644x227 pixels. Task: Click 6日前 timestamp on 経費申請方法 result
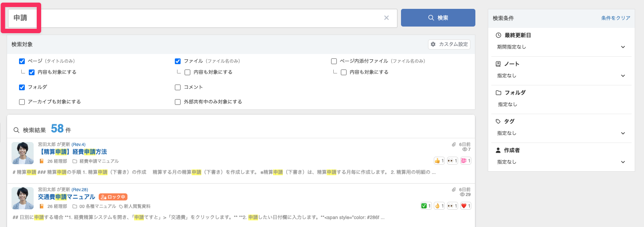[x=465, y=144]
